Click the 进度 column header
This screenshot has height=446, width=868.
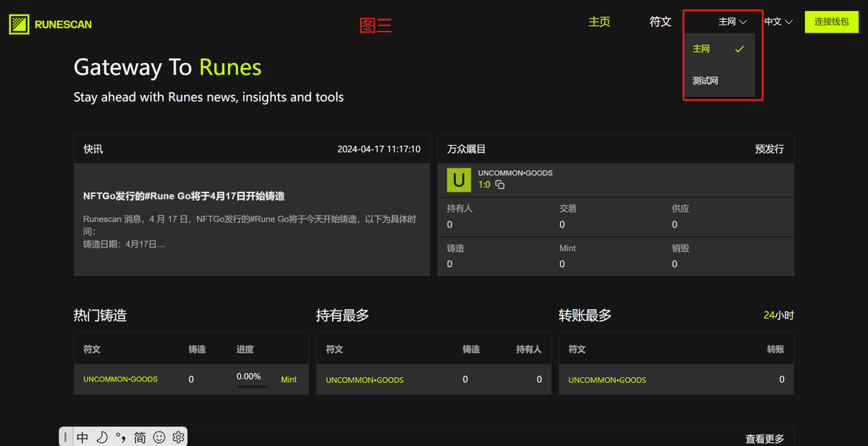245,349
